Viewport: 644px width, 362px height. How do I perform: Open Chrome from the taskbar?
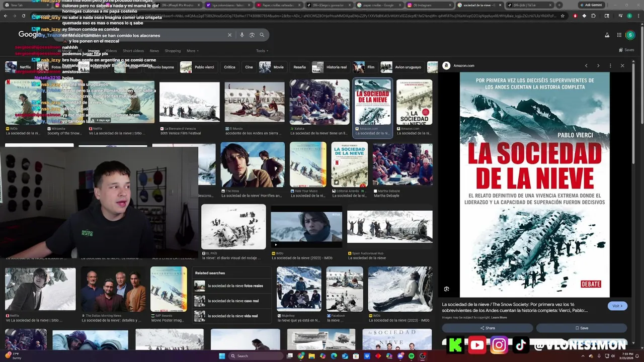tap(301, 356)
